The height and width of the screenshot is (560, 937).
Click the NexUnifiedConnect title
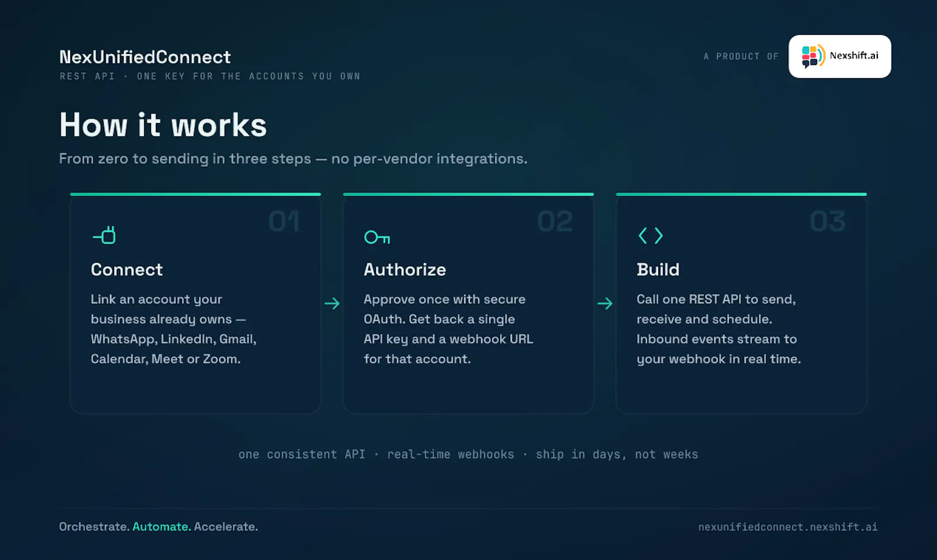(x=145, y=57)
